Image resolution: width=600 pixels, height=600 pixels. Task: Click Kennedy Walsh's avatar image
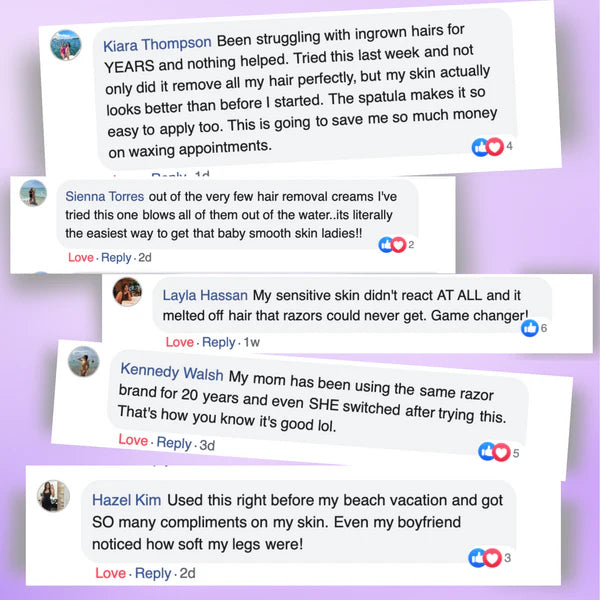[x=84, y=361]
